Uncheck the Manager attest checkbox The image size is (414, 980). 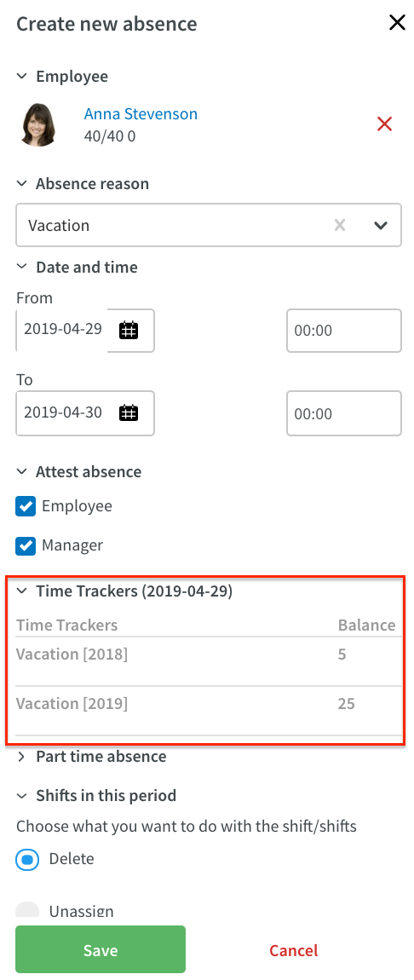click(x=26, y=545)
